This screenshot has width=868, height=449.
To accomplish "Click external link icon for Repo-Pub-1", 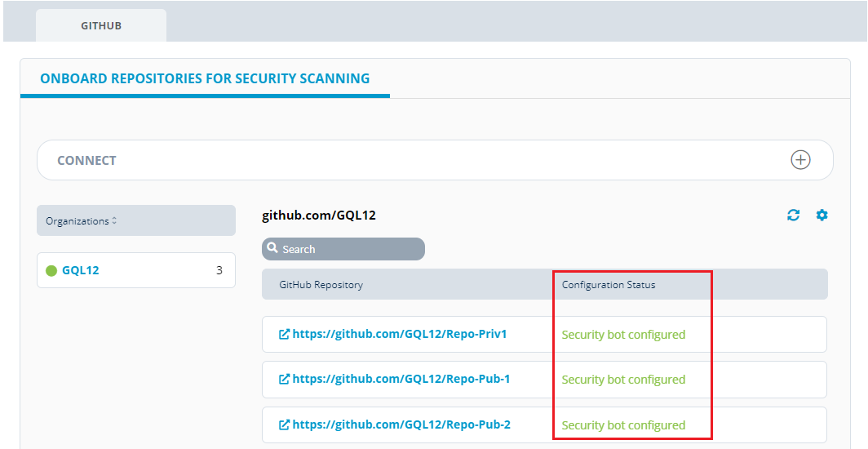I will tap(284, 380).
